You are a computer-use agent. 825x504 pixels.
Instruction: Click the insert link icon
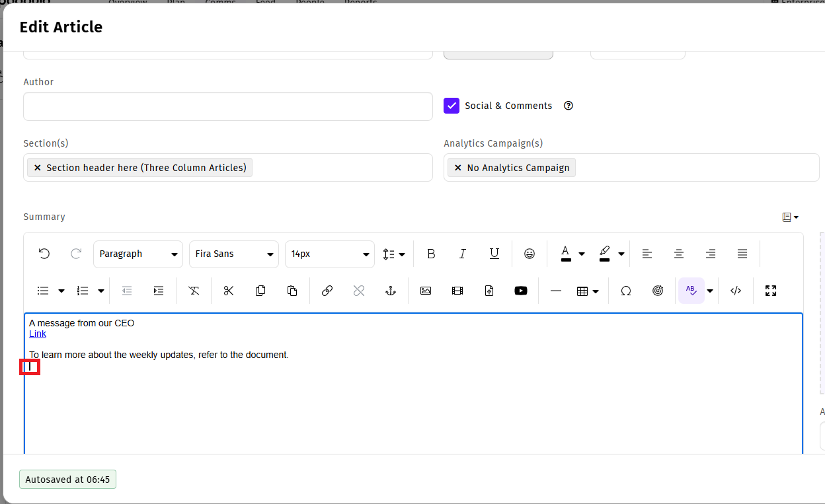[327, 291]
